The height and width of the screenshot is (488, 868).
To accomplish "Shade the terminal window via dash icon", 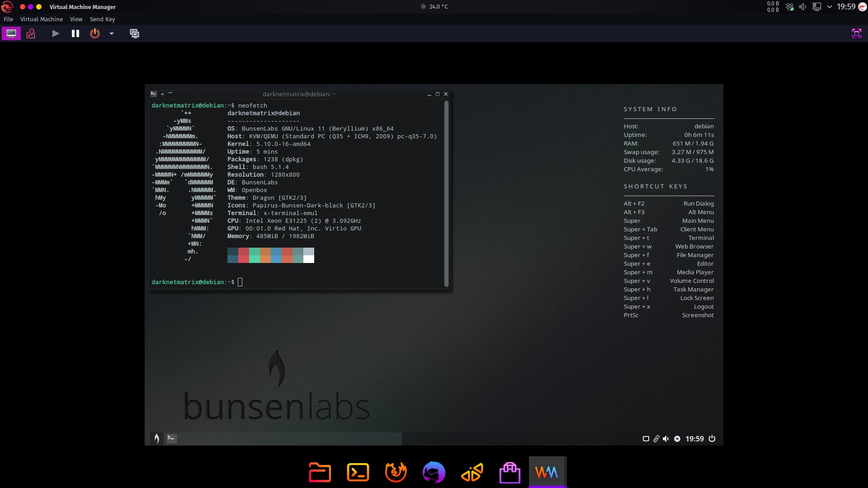I will 170,93.
